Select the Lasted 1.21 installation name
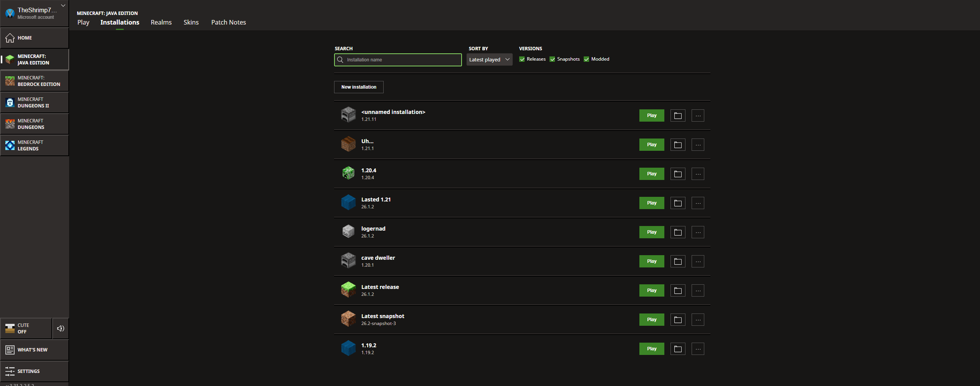The image size is (980, 386). tap(376, 200)
